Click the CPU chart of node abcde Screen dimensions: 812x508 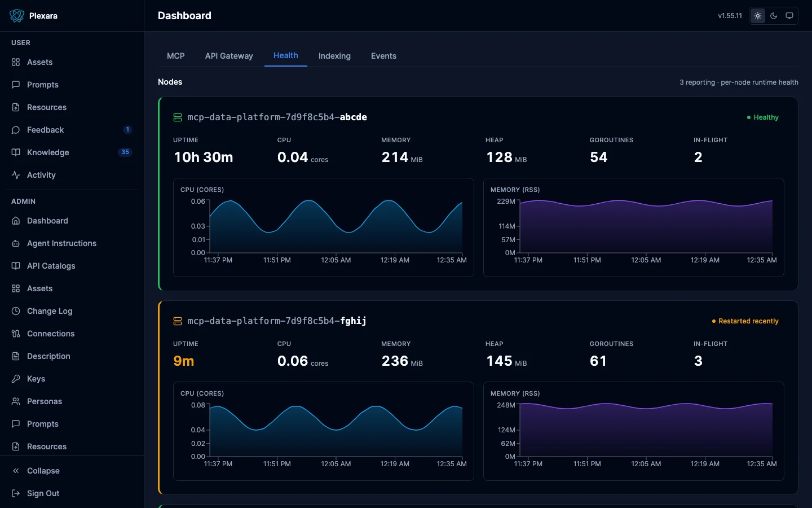tap(324, 227)
